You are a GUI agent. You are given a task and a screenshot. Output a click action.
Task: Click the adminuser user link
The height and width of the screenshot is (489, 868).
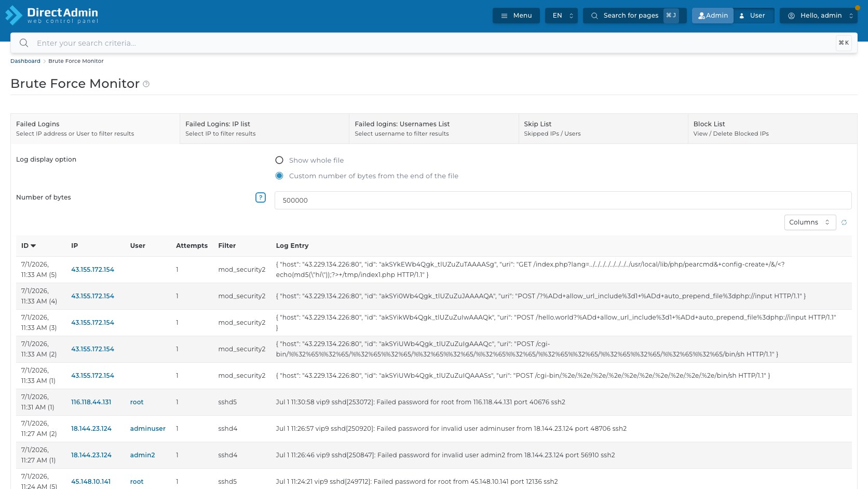click(148, 429)
